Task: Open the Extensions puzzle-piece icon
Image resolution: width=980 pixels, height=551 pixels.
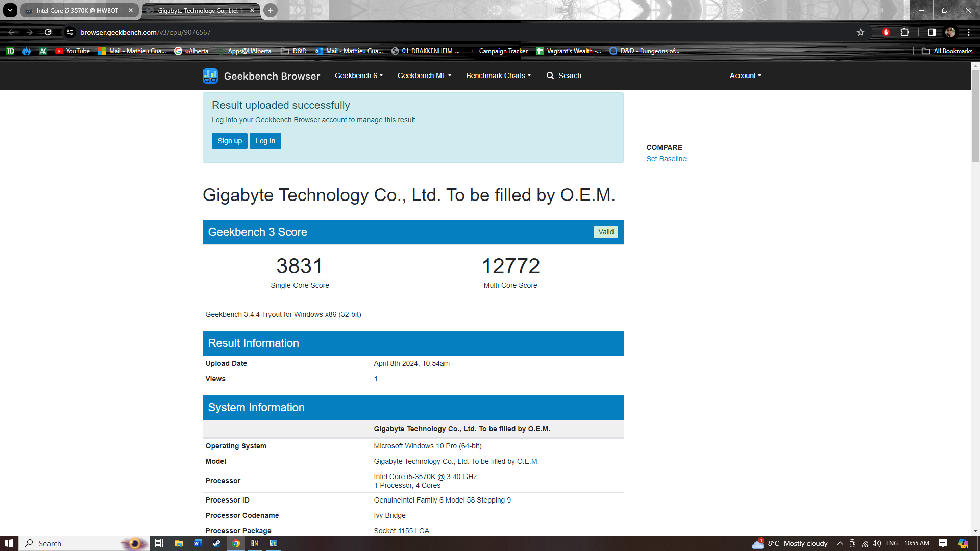Action: 904,32
